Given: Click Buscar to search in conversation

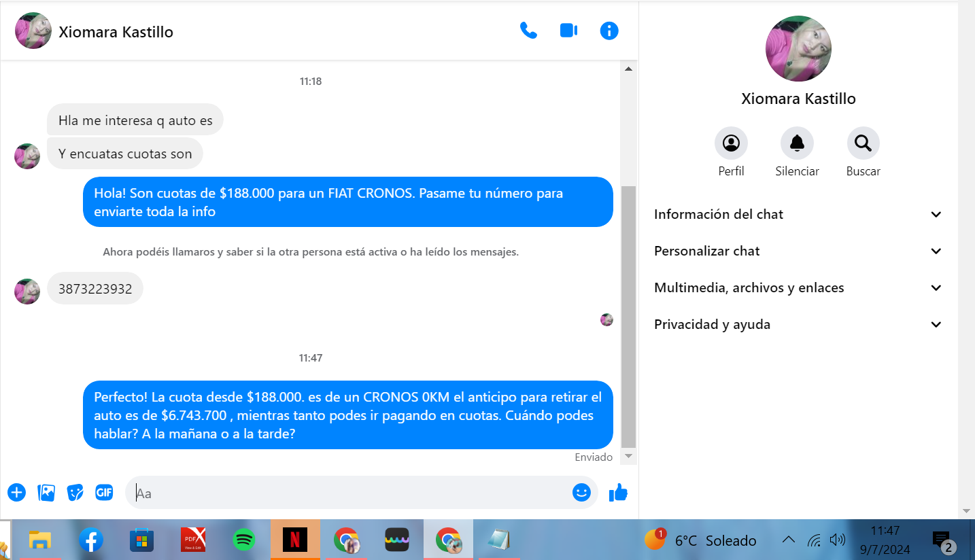Looking at the screenshot, I should 863,143.
